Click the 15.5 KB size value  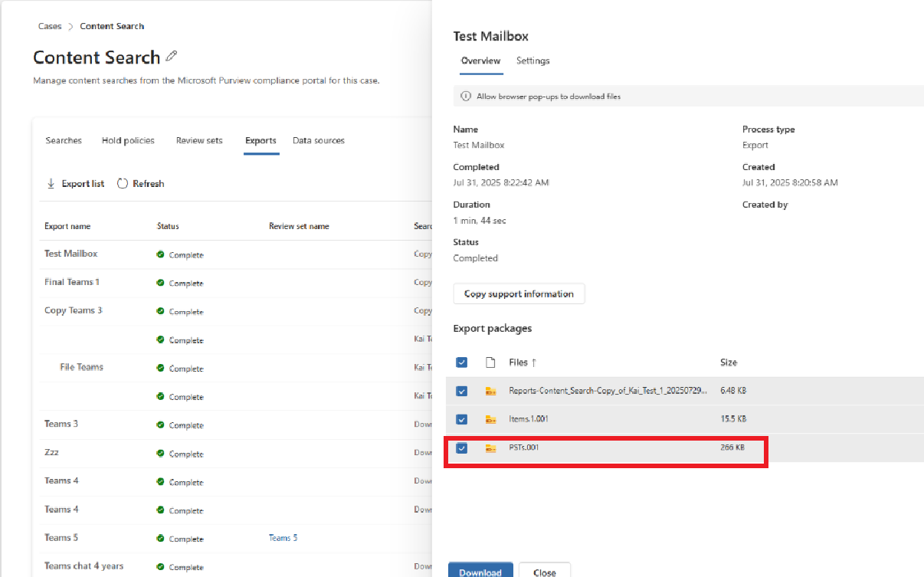click(733, 419)
